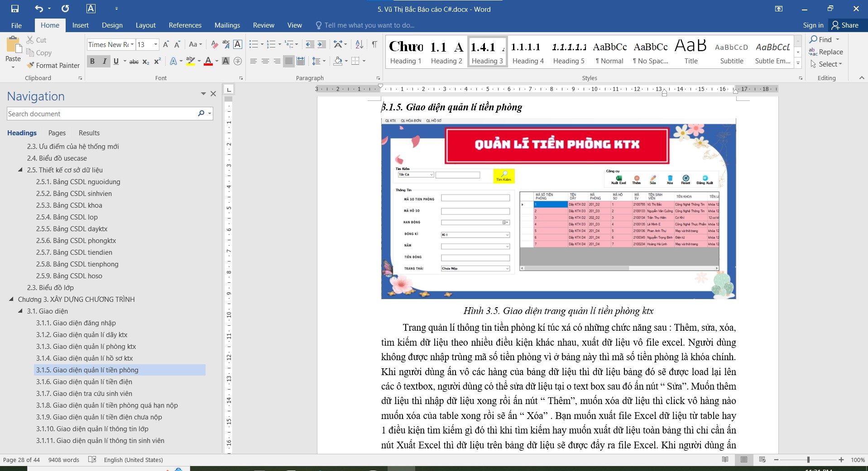The width and height of the screenshot is (868, 471).
Task: Toggle Underline formatting
Action: pos(116,62)
